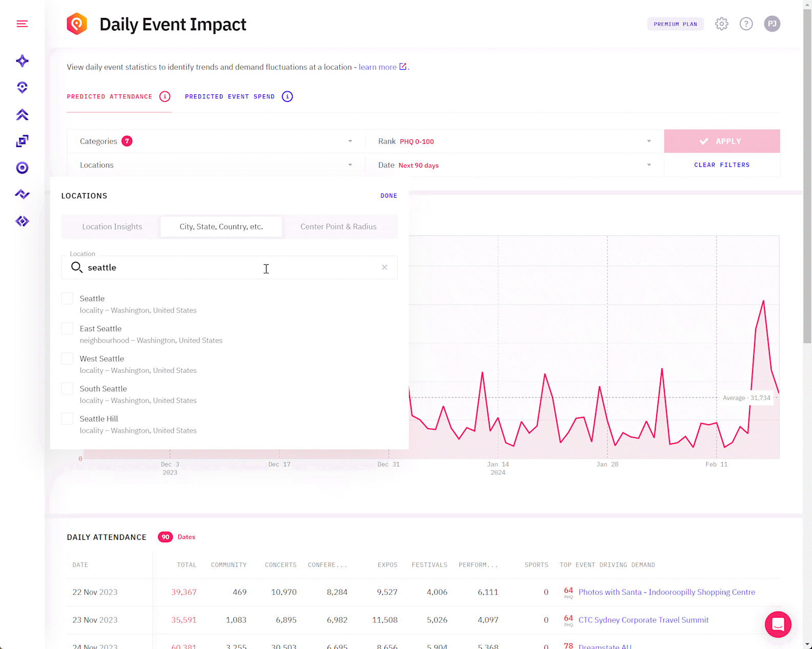The width and height of the screenshot is (812, 649).
Task: Click the Predicted Event Spend info icon
Action: 287,97
